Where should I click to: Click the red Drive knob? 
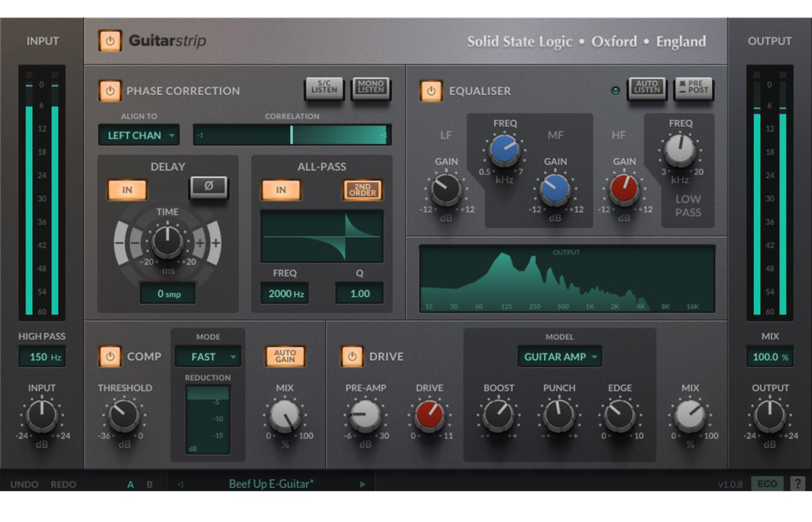click(430, 416)
